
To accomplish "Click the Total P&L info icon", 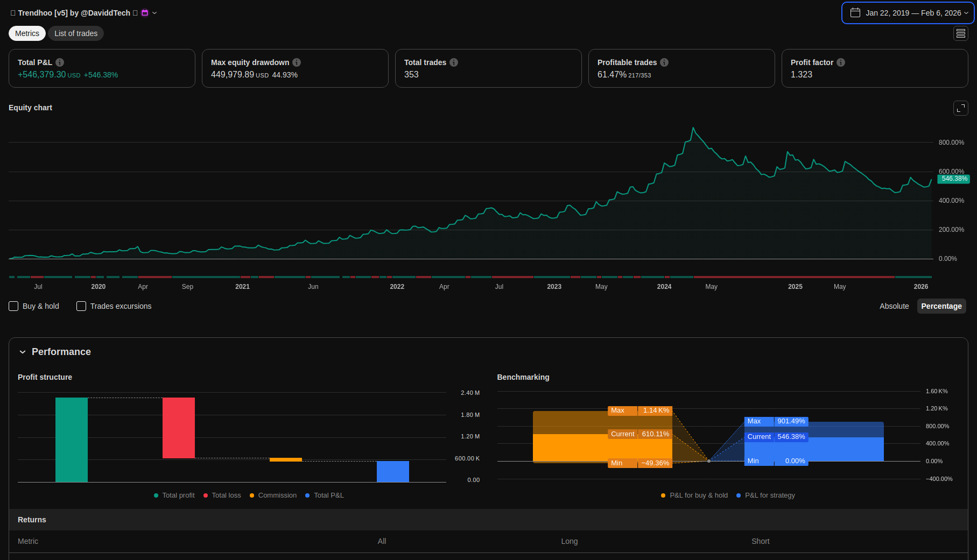I will point(60,62).
